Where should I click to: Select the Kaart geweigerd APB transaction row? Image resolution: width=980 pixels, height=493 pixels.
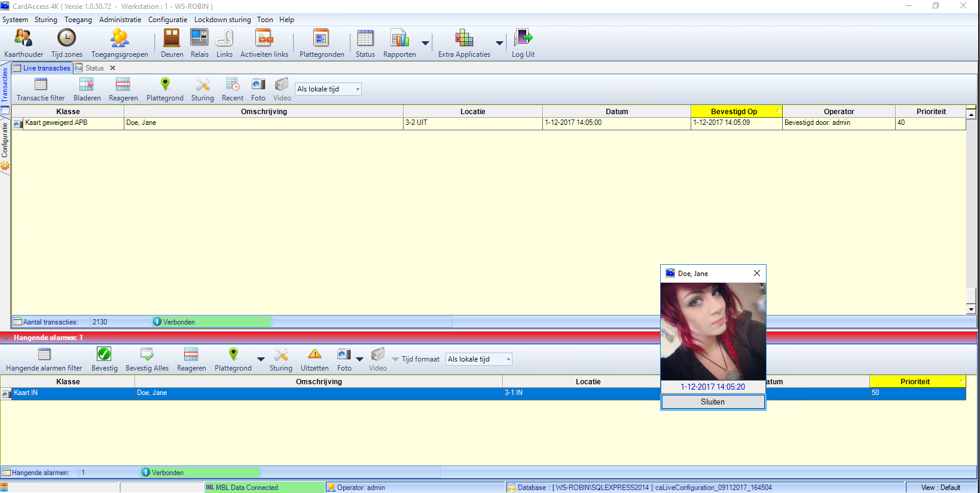489,123
